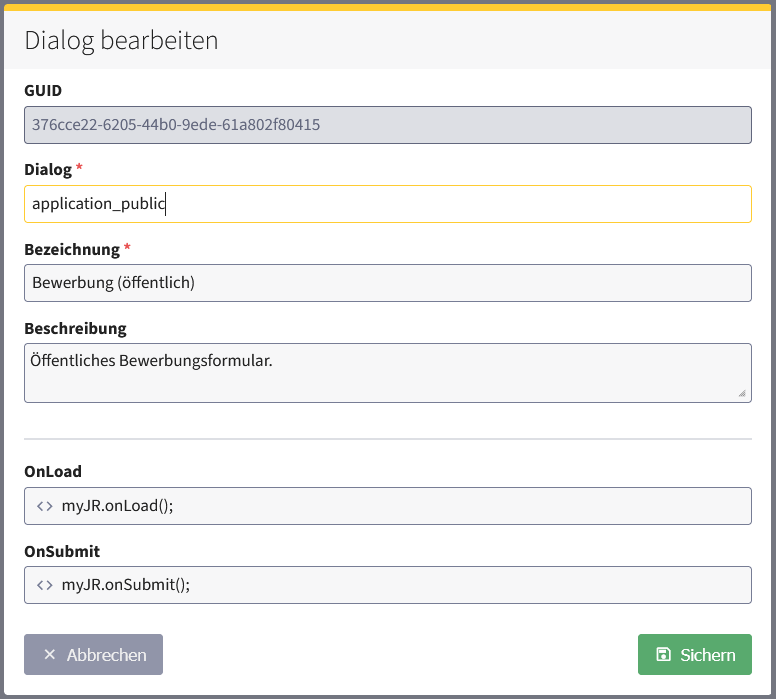Click the X icon on Abbrechen button
Viewport: 776px width, 699px height.
click(x=50, y=655)
